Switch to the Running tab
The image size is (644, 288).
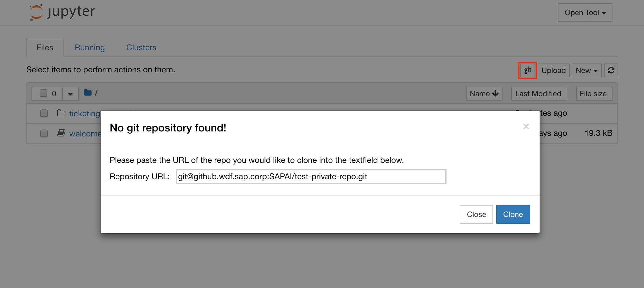tap(90, 47)
